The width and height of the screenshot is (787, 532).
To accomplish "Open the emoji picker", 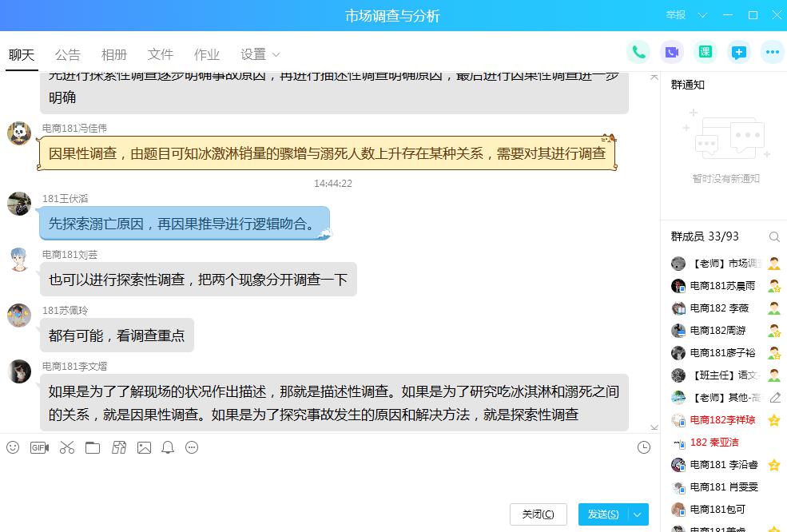I will click(13, 447).
